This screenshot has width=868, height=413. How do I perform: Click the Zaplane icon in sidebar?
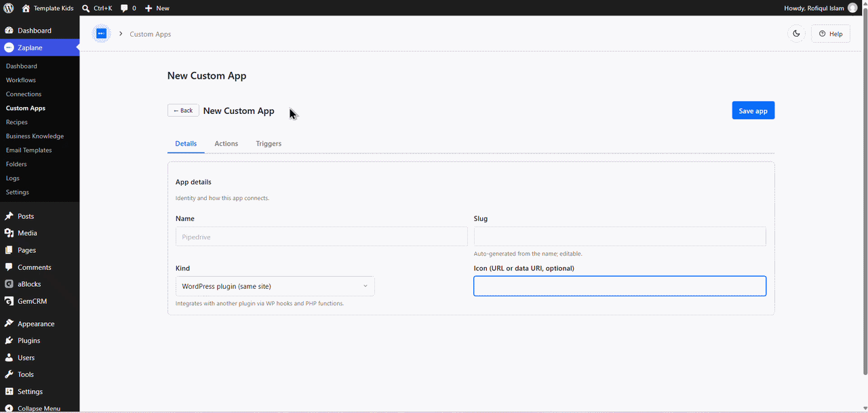[9, 47]
